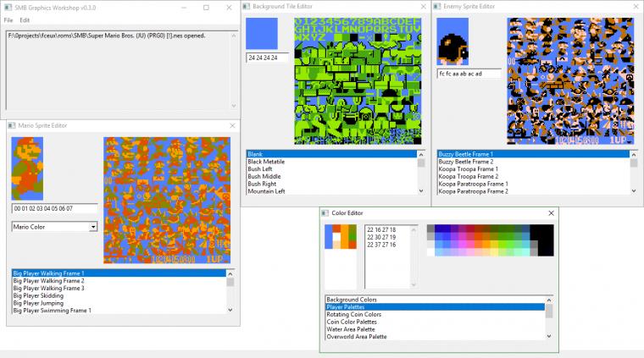Close the Color Editor window
The height and width of the screenshot is (358, 644).
551,212
